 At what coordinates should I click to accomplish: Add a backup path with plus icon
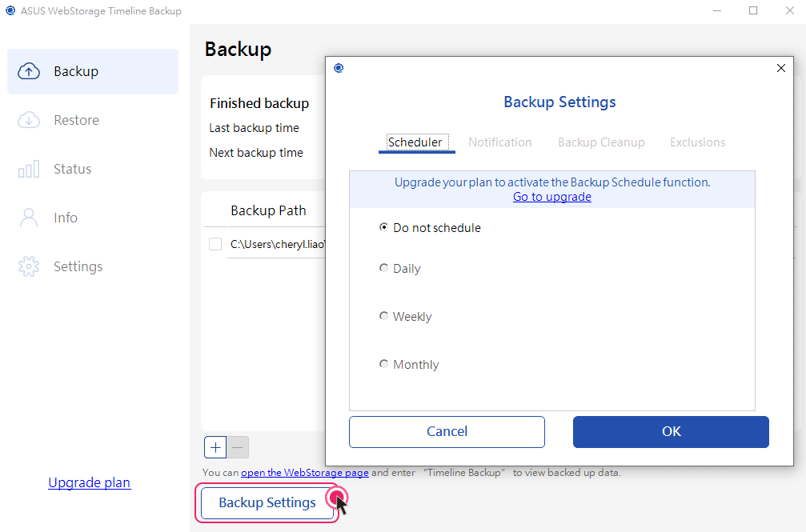click(x=215, y=447)
